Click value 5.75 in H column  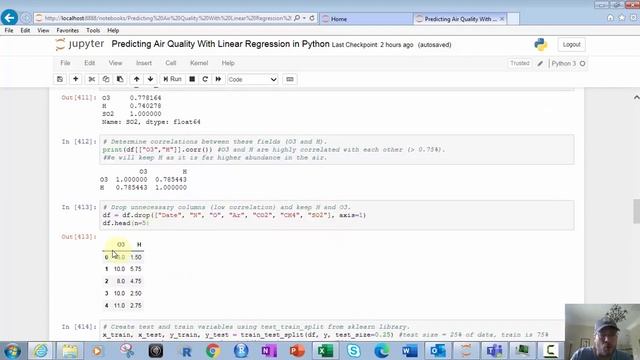(x=136, y=269)
